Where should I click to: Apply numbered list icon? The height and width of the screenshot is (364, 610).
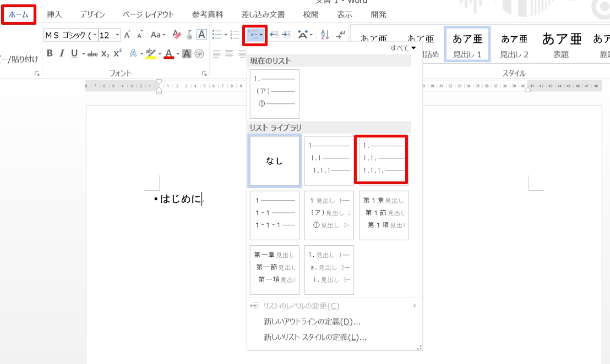235,35
